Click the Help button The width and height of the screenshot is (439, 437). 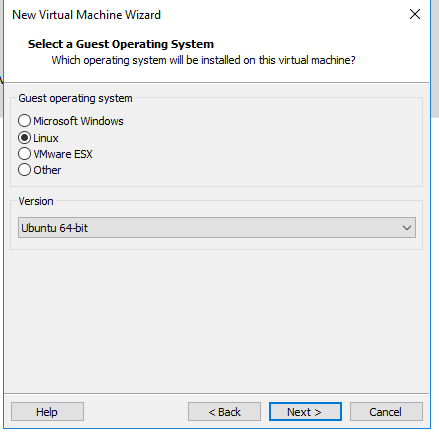(47, 412)
